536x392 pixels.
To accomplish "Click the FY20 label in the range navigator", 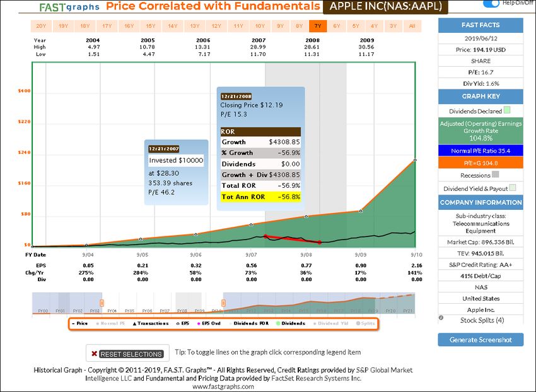I will click(390, 311).
